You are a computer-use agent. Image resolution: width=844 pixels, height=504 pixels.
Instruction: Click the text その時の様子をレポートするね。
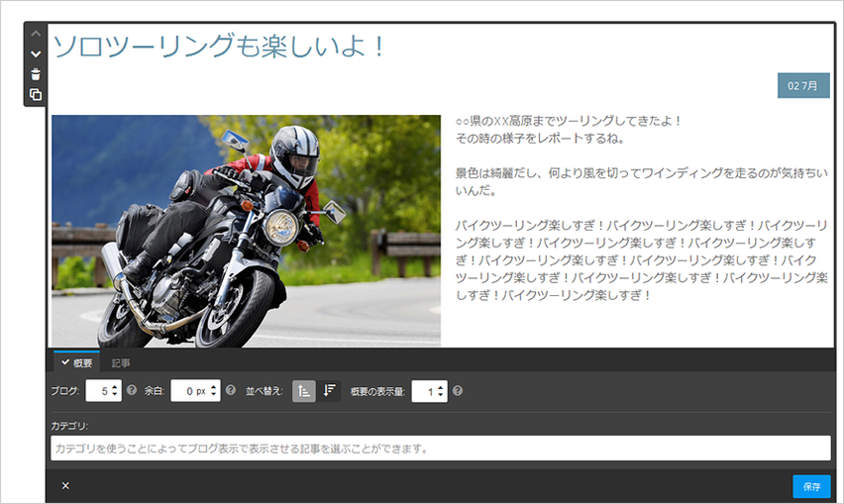point(540,139)
